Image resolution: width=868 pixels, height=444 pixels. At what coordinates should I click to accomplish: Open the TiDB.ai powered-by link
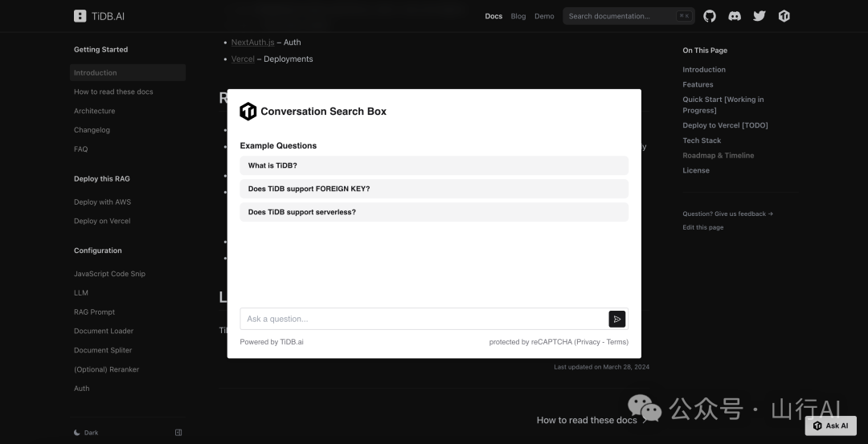point(292,342)
